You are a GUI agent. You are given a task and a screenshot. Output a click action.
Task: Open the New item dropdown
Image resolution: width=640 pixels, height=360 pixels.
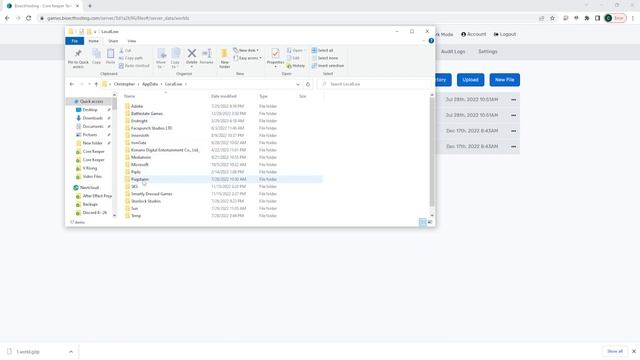(246, 50)
